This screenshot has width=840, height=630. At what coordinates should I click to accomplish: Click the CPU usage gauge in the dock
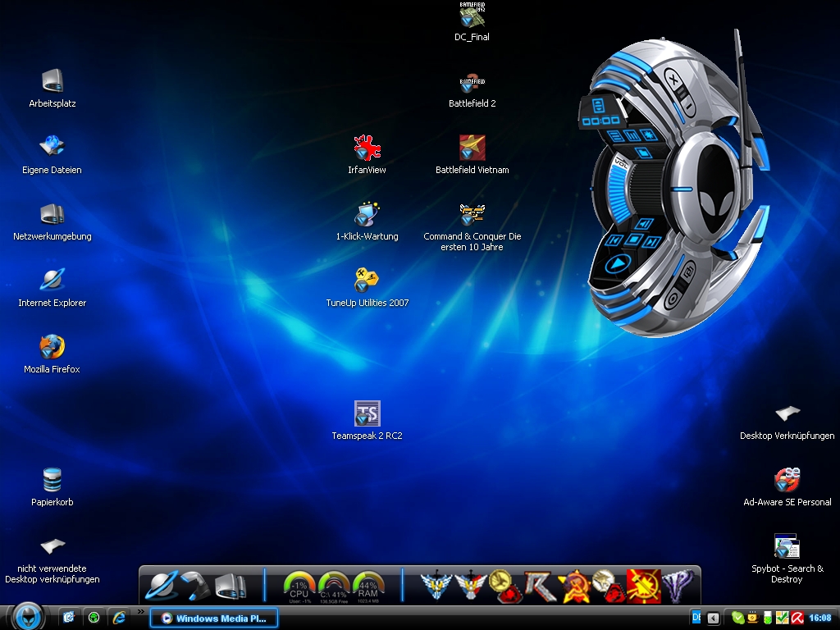(299, 587)
